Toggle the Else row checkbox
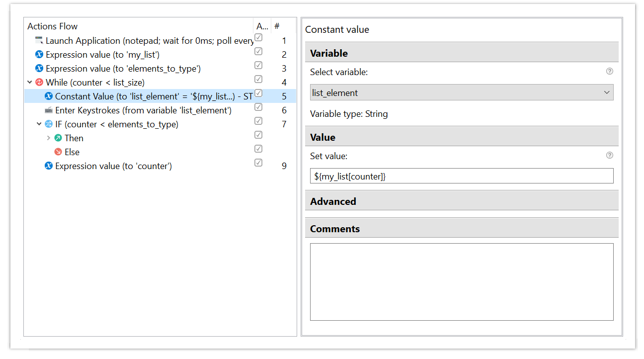Image resolution: width=644 pixels, height=359 pixels. click(x=258, y=149)
